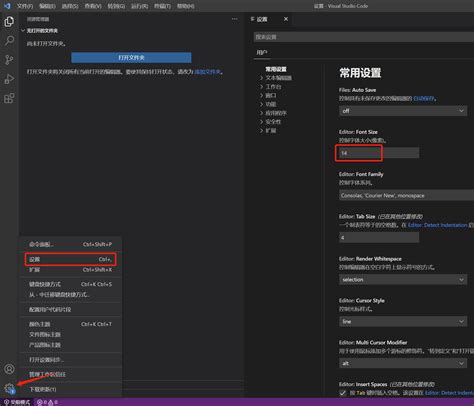This screenshot has width=474, height=406.
Task: Open the Run and Debug view icon
Action: coord(9,79)
